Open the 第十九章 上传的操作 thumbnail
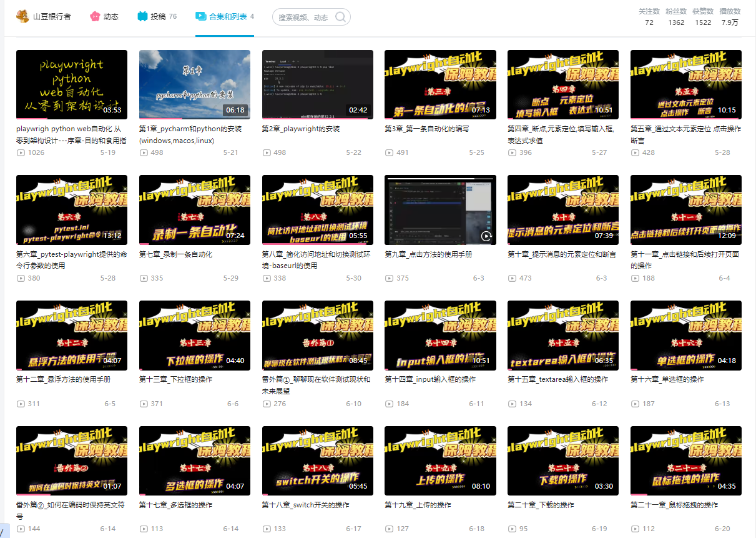Screen dimensions: 756x538 coord(441,461)
